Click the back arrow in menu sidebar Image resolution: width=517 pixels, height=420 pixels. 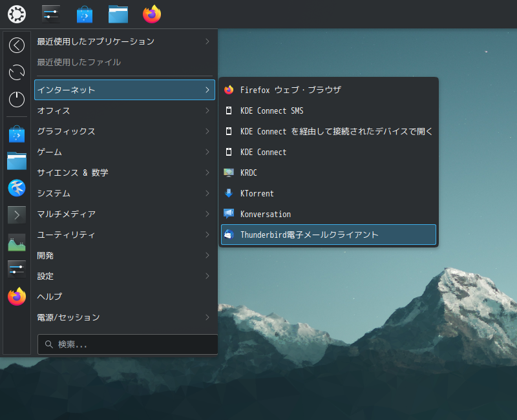[x=17, y=45]
